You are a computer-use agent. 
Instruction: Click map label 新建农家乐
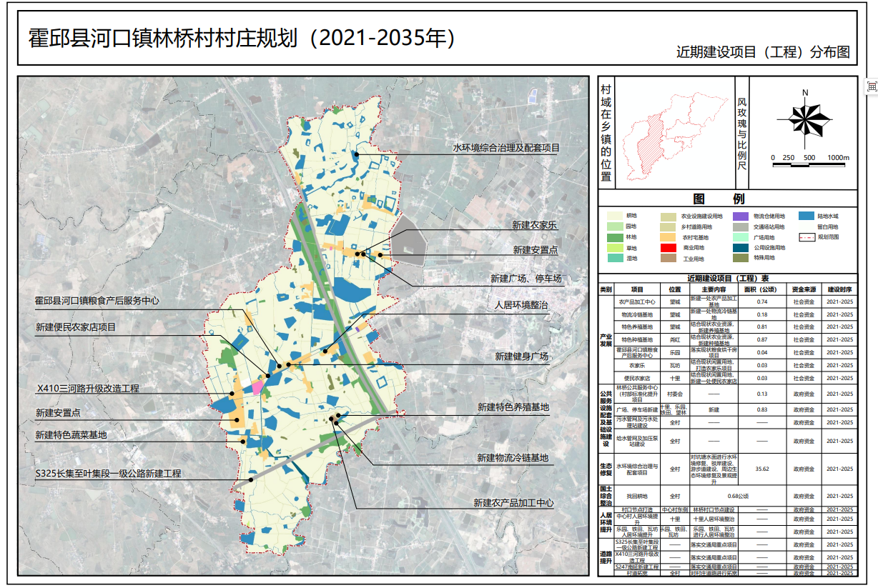pos(534,224)
